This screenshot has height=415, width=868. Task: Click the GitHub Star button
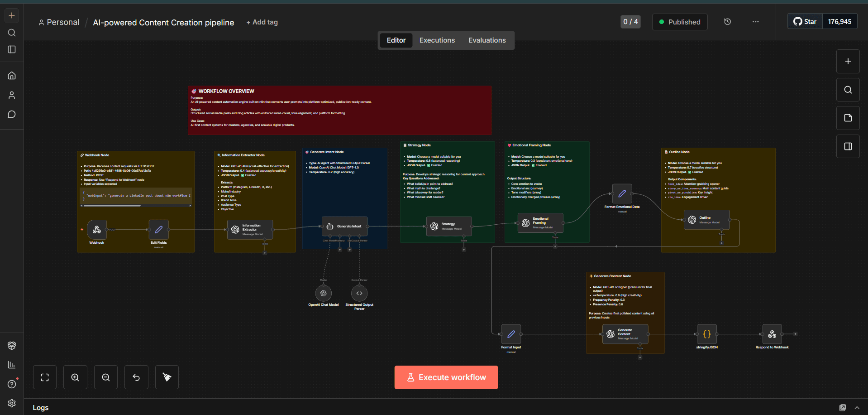tap(805, 22)
